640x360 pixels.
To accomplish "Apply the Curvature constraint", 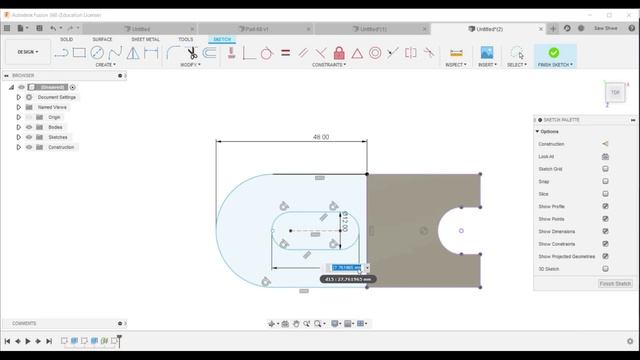I will pos(429,53).
